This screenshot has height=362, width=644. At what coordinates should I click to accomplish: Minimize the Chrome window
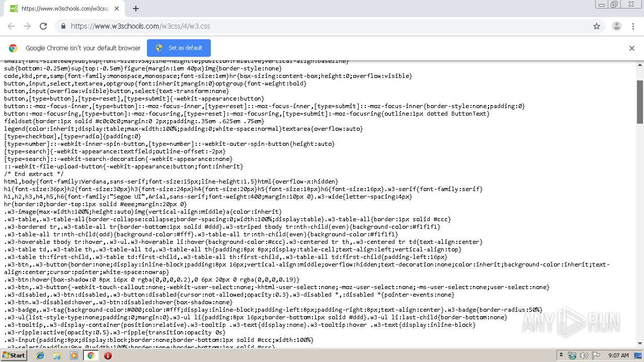[x=601, y=5]
